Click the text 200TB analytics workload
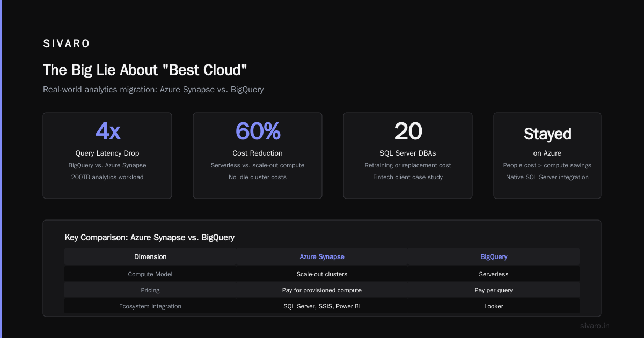Screen dimensions: 644x338 pos(107,177)
